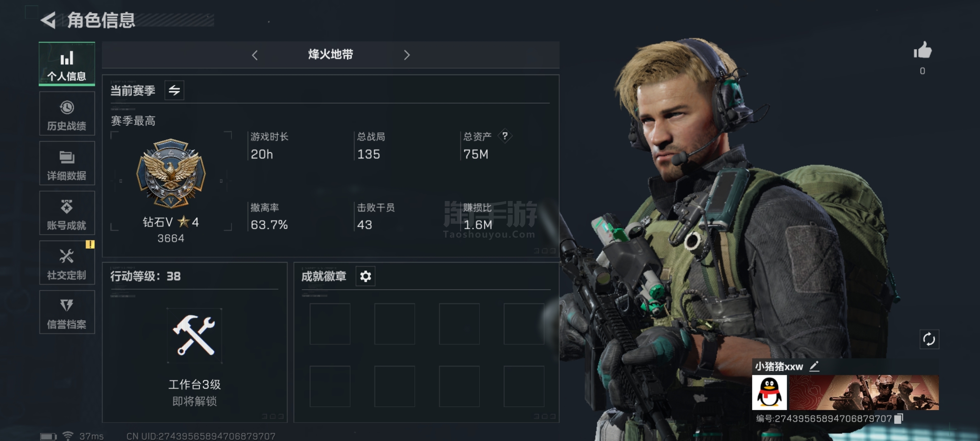This screenshot has width=980, height=441.
Task: Select the first empty achievement badge slot
Action: pos(330,324)
